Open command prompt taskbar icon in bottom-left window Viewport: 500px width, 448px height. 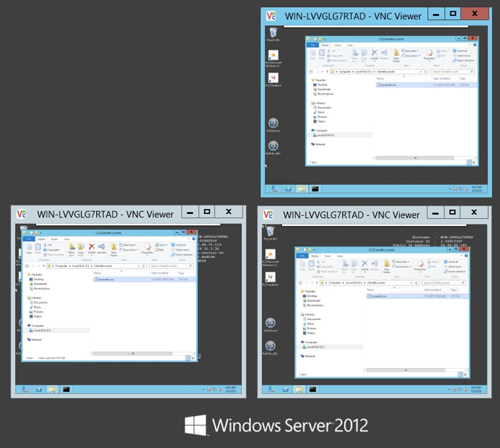tap(66, 390)
